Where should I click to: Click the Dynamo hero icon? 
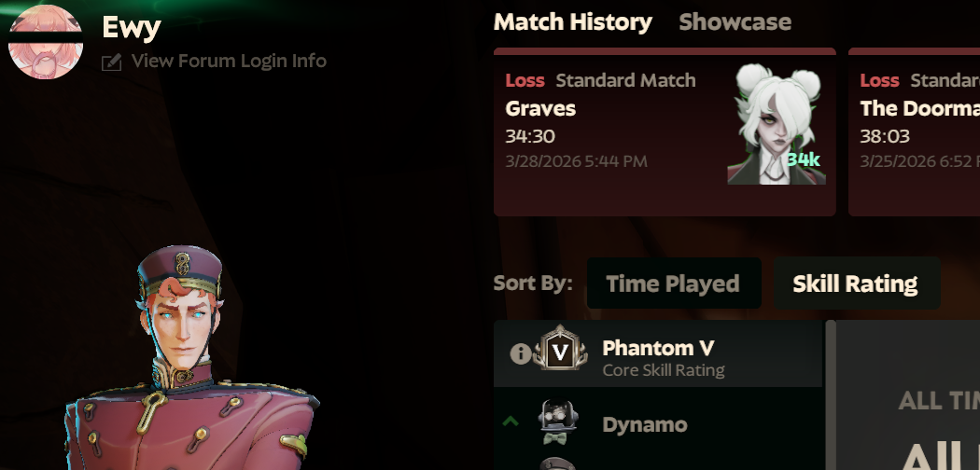click(x=558, y=422)
